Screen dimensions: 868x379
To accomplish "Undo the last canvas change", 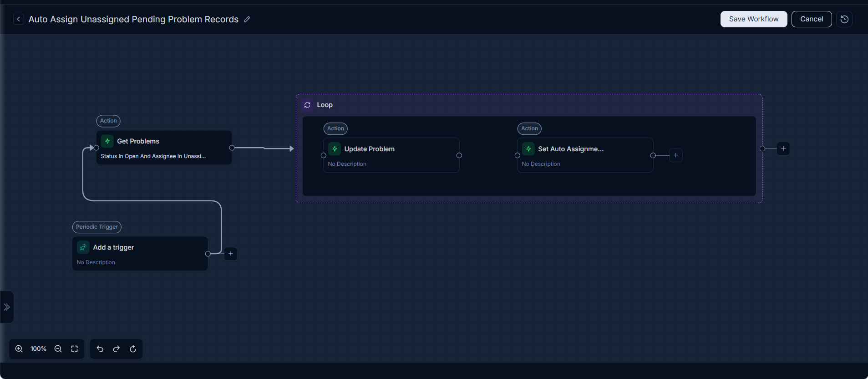I will coord(100,349).
